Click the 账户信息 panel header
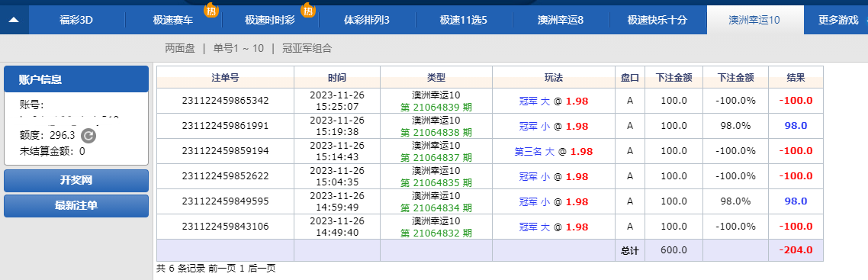The height and width of the screenshot is (280, 868). pos(76,79)
